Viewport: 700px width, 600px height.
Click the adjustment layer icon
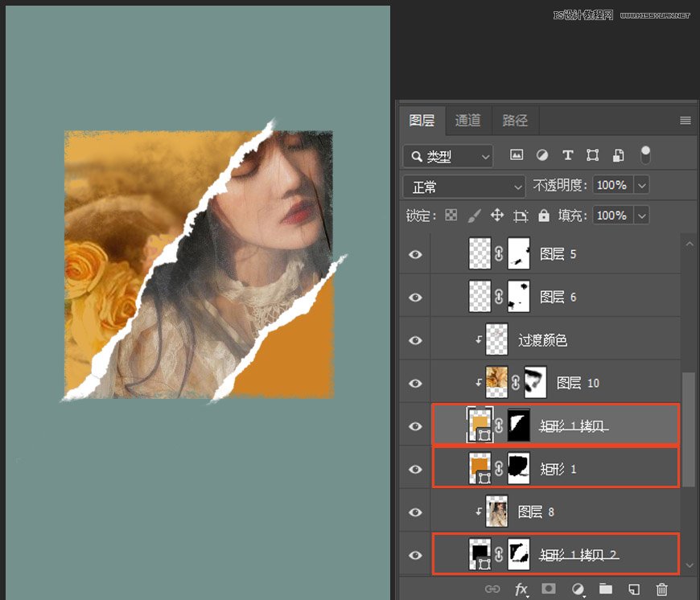(579, 589)
